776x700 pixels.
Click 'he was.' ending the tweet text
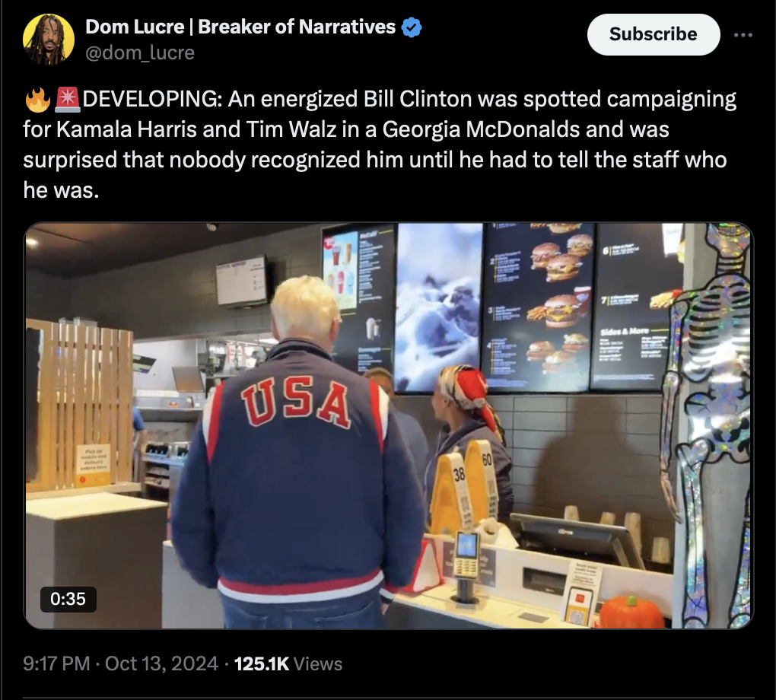(x=62, y=190)
